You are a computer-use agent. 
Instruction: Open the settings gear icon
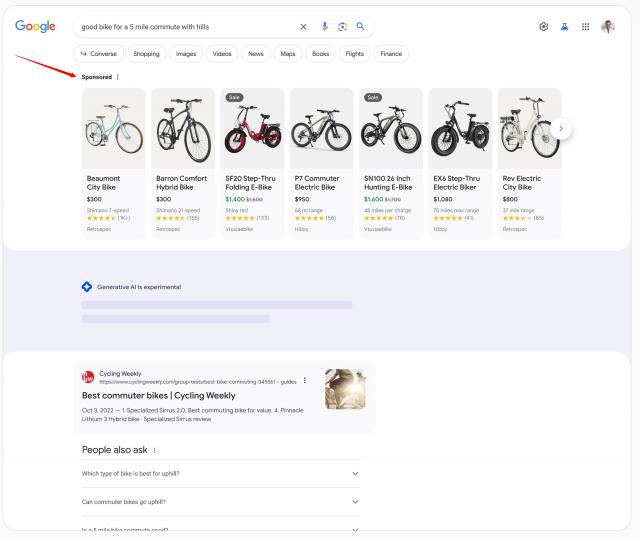pos(543,27)
